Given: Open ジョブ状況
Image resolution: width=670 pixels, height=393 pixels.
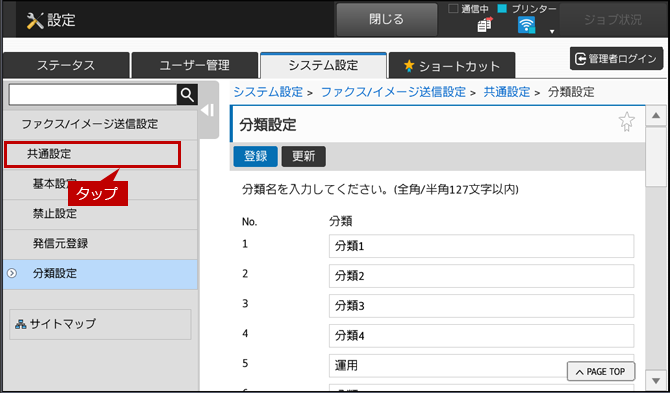Looking at the screenshot, I should (x=613, y=20).
